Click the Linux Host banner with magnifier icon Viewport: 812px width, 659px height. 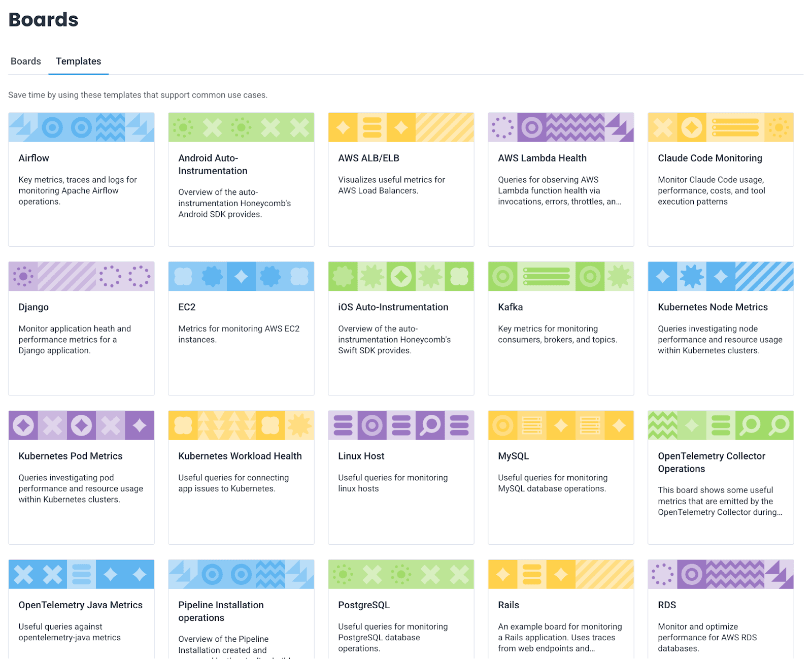[x=401, y=425]
